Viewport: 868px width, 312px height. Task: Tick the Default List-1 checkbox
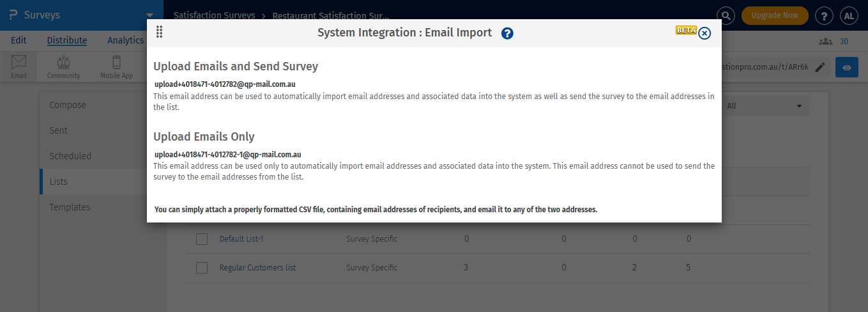click(202, 239)
